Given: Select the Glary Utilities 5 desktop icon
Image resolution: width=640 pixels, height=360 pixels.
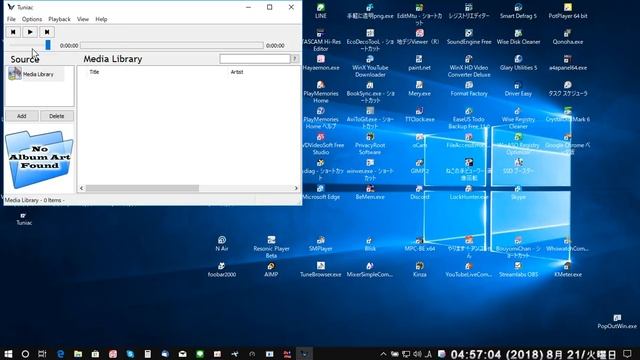Looking at the screenshot, I should tap(518, 63).
